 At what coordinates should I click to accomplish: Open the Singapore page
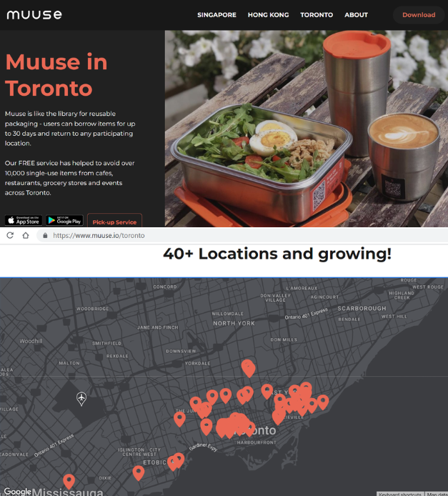pos(216,15)
